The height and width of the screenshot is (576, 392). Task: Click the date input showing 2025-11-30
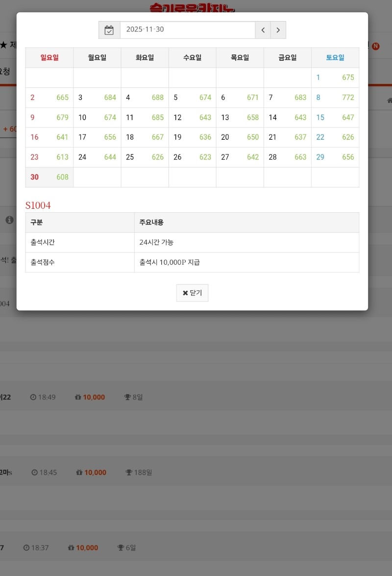coord(188,30)
